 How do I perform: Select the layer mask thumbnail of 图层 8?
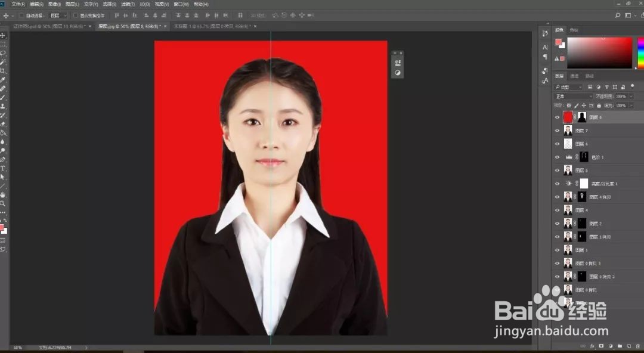pos(582,117)
